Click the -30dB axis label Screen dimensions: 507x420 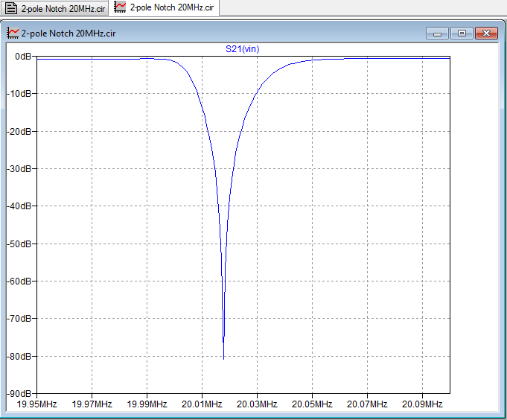tap(19, 169)
